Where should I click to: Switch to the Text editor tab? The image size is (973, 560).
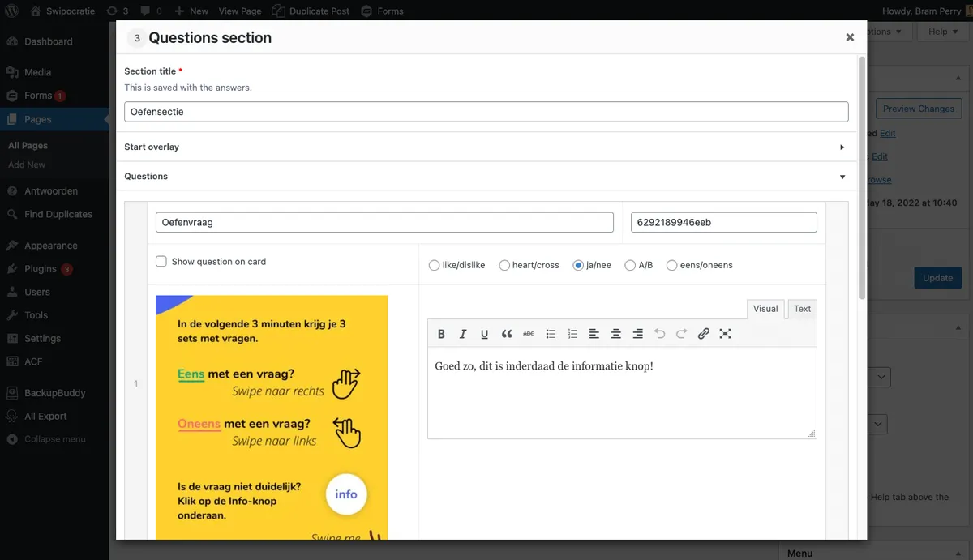click(802, 309)
